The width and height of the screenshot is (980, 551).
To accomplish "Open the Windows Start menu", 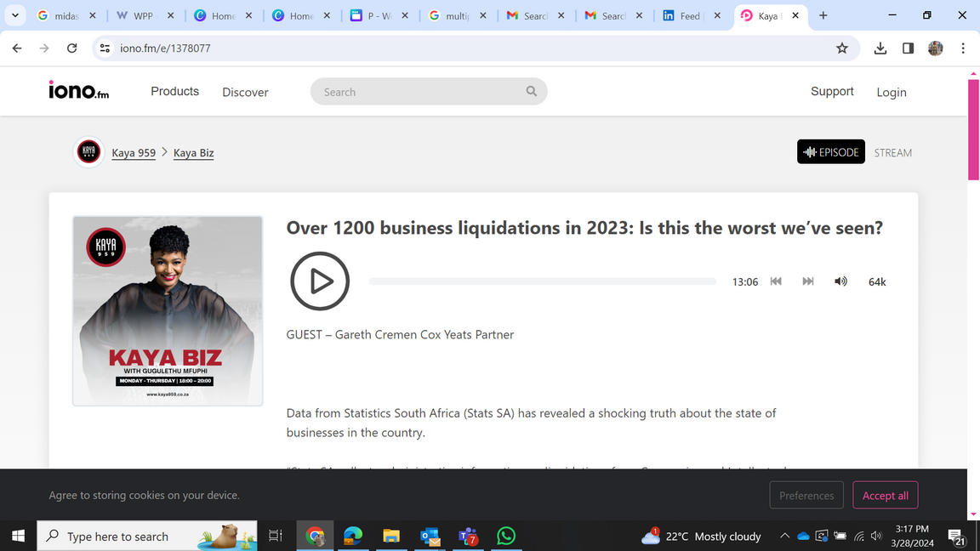I will pyautogui.click(x=18, y=536).
